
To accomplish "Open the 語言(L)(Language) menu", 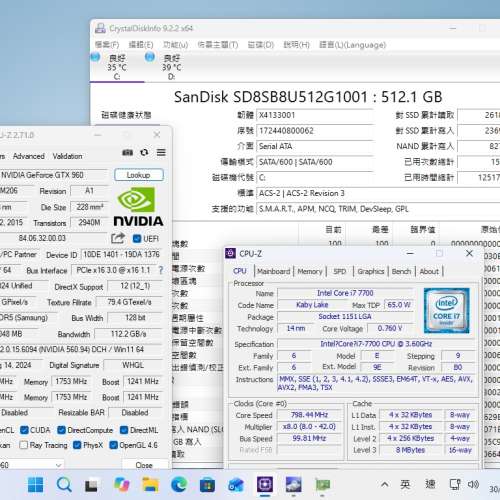I will [x=353, y=45].
